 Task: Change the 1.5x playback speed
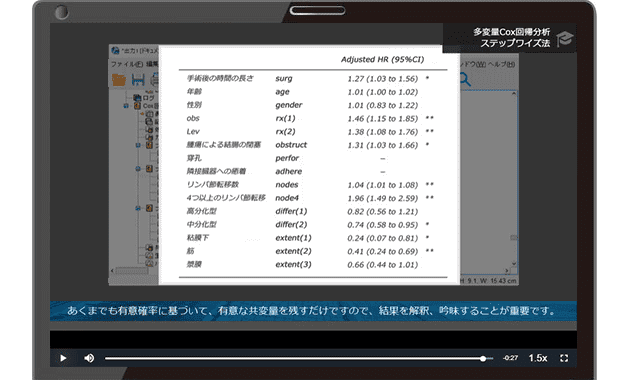pos(538,358)
